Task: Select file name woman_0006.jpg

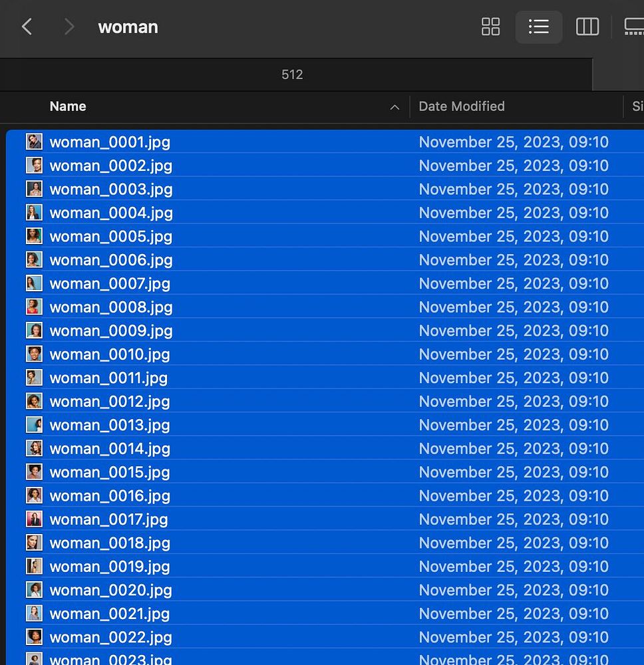Action: (x=111, y=261)
